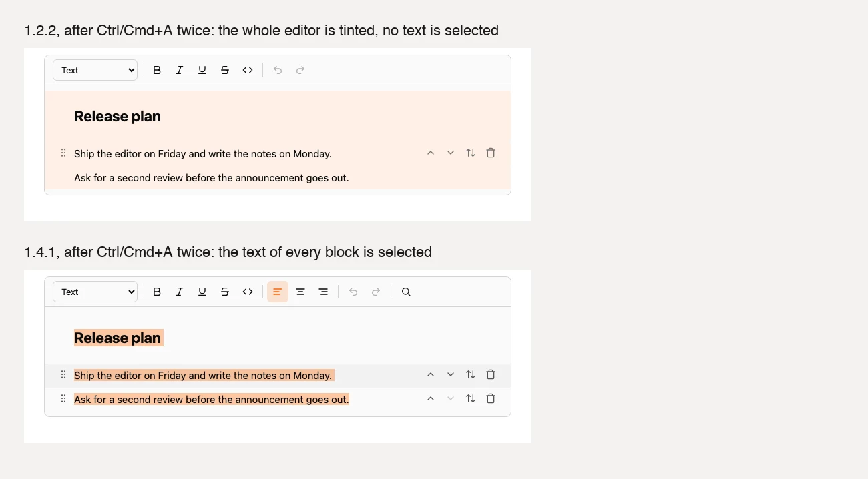
Task: Click 'Release plan' heading in 1.2.2 editor
Action: coord(118,116)
